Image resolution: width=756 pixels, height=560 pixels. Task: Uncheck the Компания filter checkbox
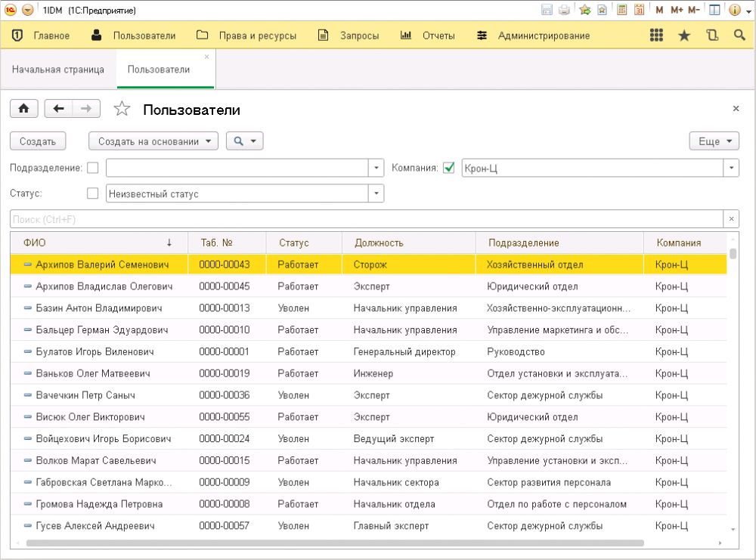(x=449, y=168)
